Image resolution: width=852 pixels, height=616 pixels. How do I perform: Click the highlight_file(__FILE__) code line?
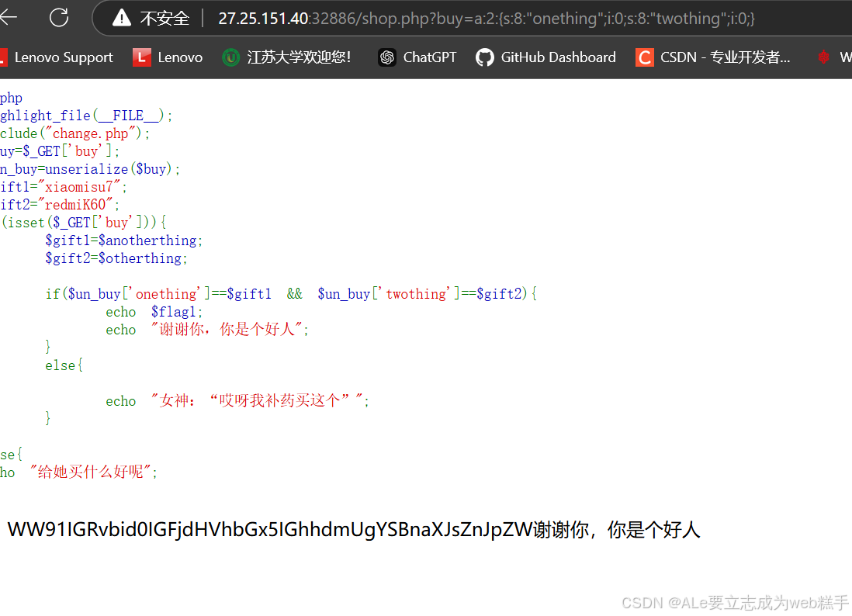pos(86,115)
